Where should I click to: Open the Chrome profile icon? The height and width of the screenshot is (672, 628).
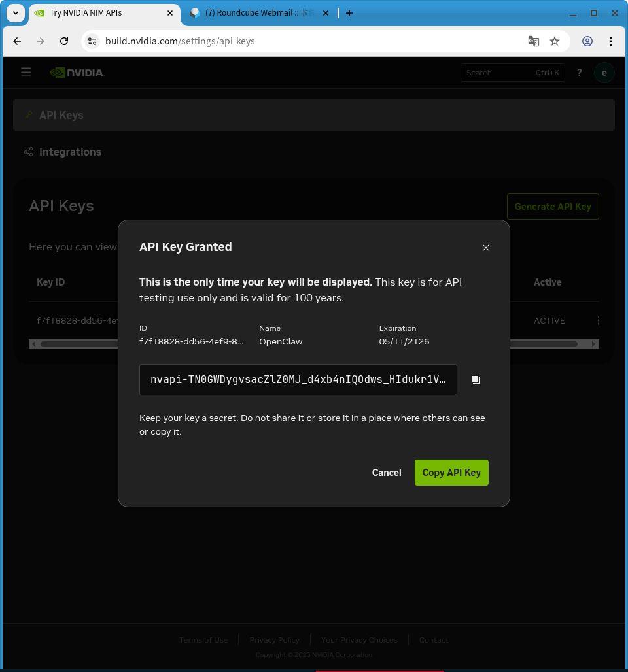pos(587,41)
